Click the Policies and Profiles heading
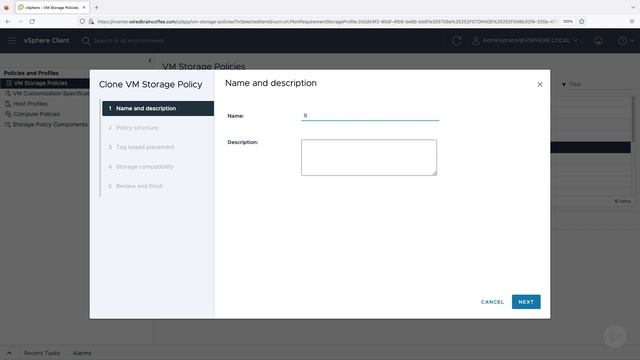640x360 pixels. [x=31, y=73]
